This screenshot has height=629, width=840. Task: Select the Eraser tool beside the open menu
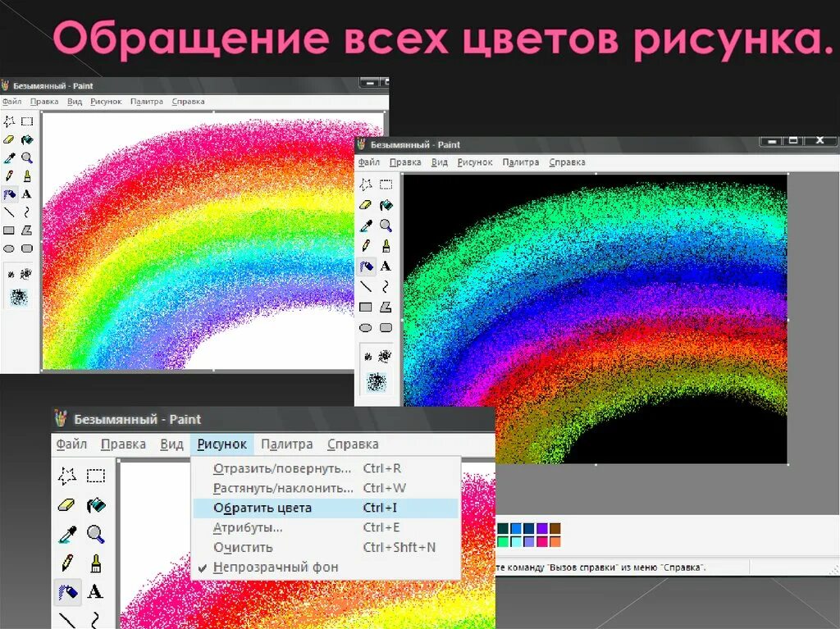(66, 505)
